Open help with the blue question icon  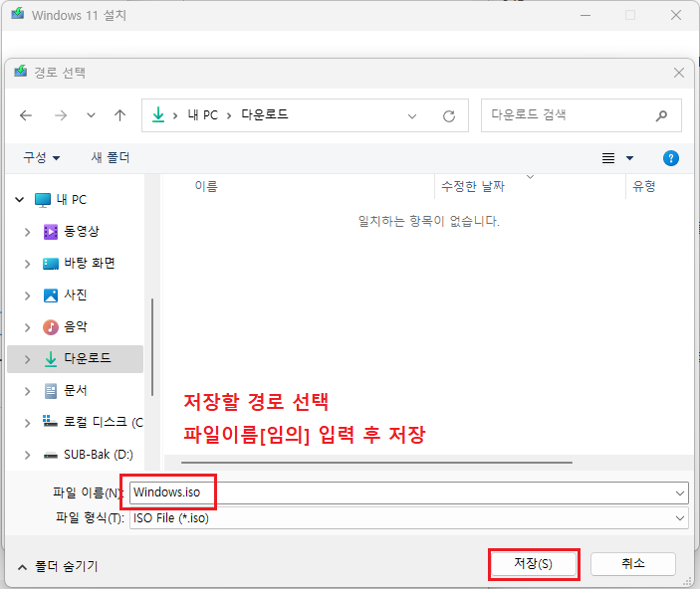[670, 158]
